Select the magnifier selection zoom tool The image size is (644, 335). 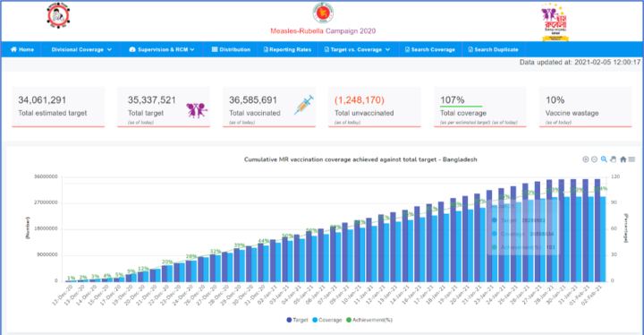(604, 159)
